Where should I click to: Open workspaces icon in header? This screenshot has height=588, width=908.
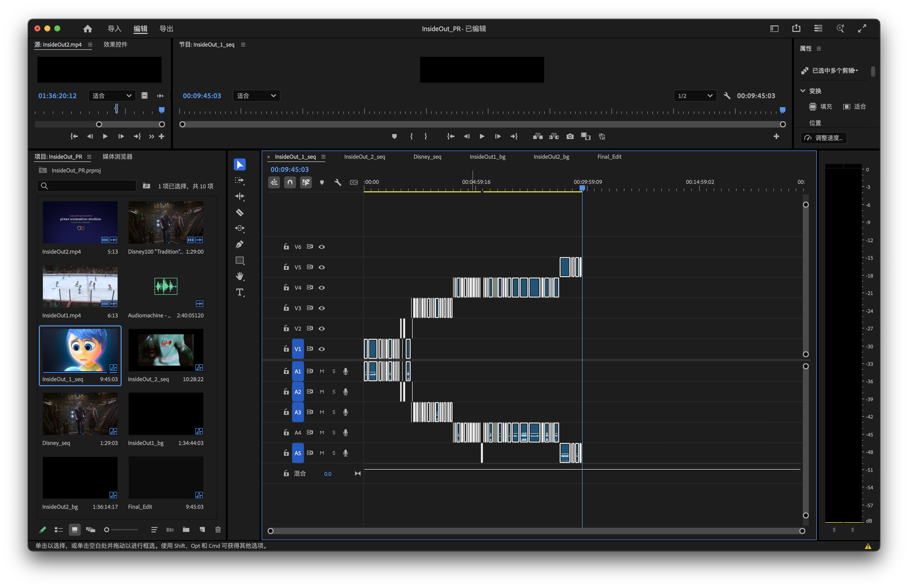pyautogui.click(x=818, y=29)
